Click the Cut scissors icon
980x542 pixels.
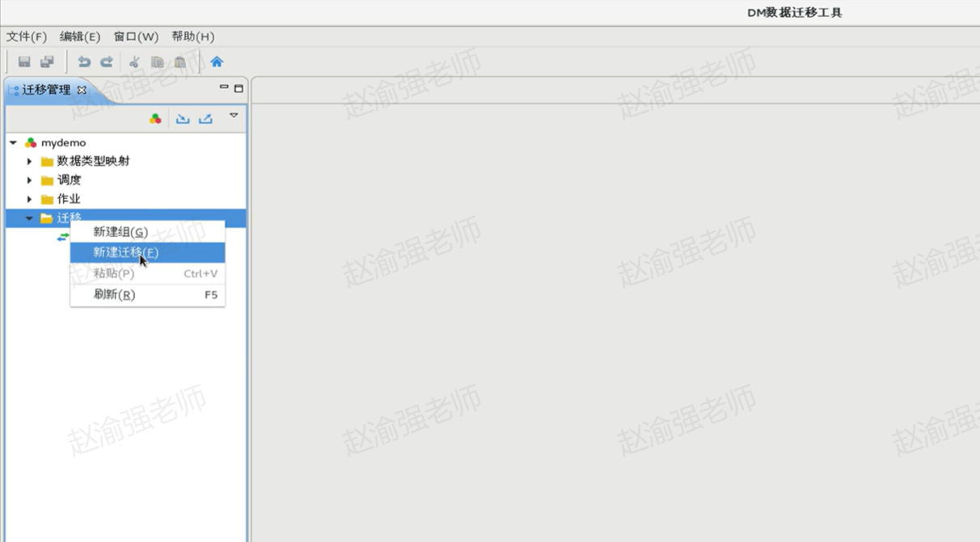coord(135,61)
